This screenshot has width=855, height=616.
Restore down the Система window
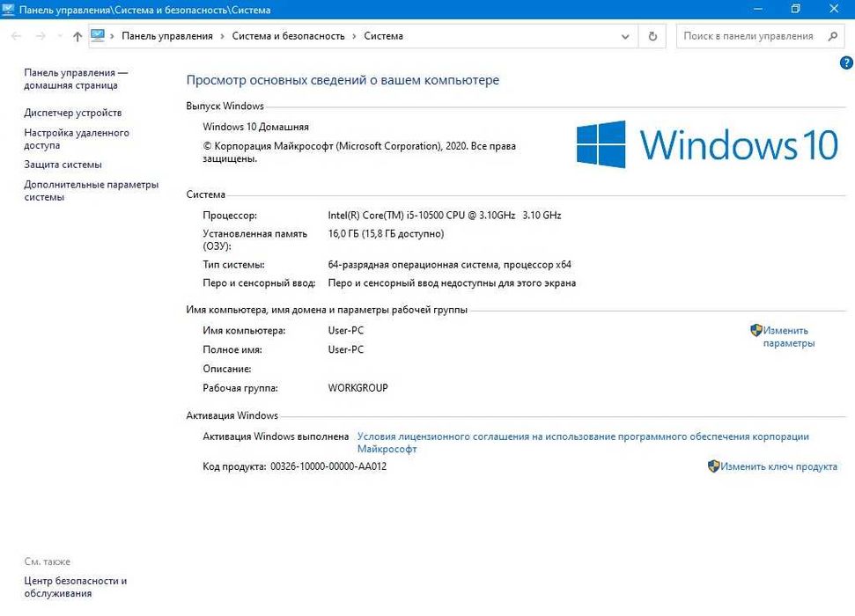(x=796, y=10)
